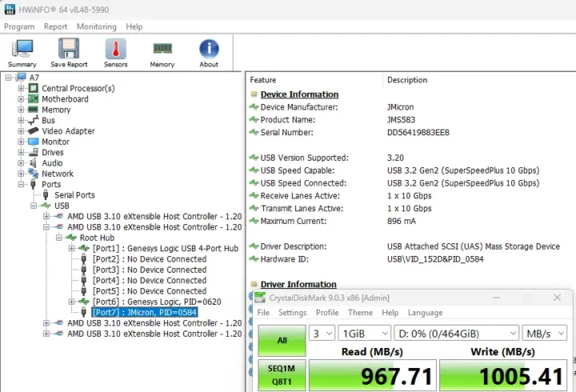Select Port5 No Device Connected

[150, 290]
